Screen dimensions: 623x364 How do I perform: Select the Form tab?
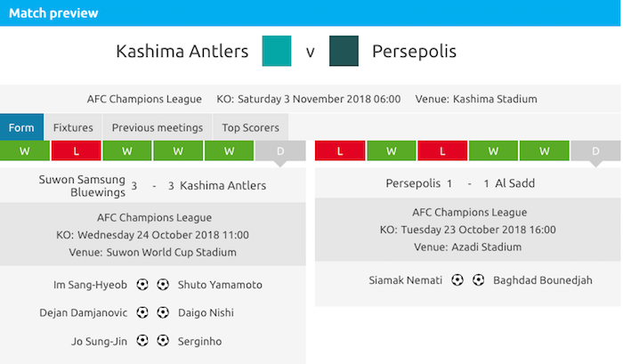tap(21, 127)
